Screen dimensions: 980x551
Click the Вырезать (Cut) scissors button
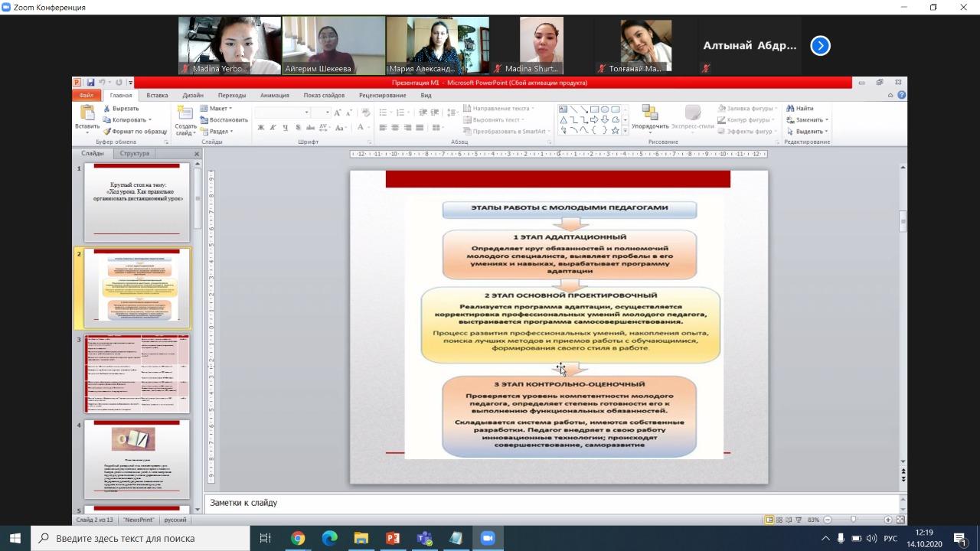[121, 109]
